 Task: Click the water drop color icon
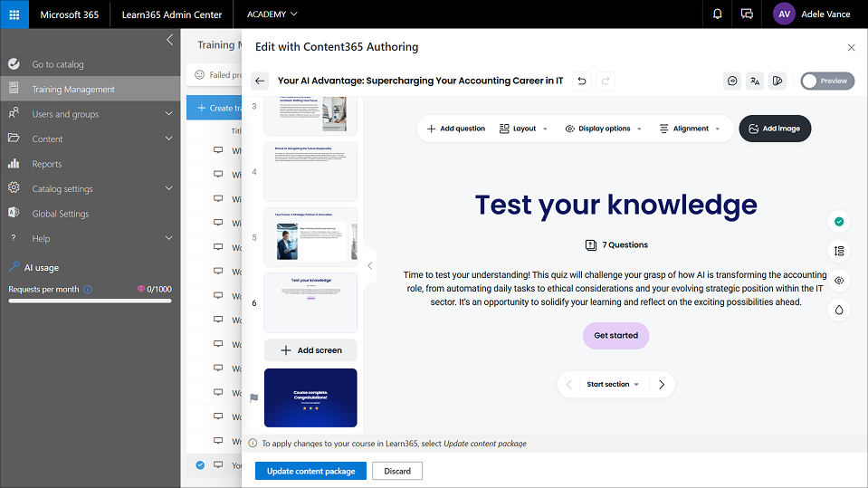pyautogui.click(x=839, y=310)
